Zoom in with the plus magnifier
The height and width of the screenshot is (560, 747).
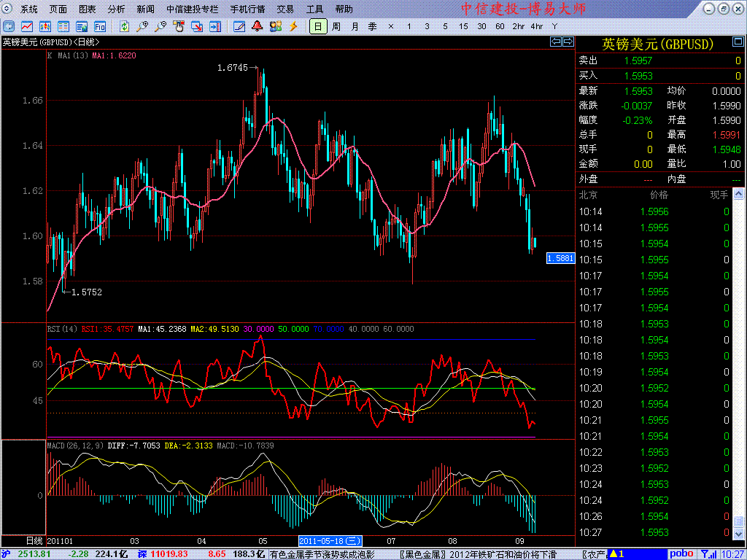click(x=142, y=27)
